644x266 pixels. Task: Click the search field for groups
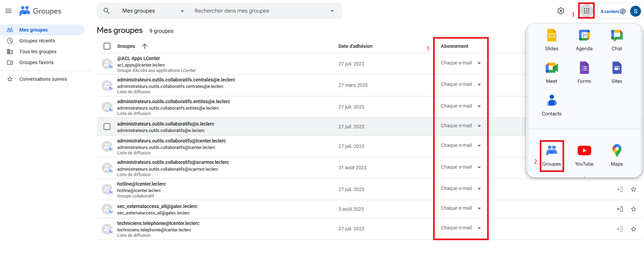[258, 11]
